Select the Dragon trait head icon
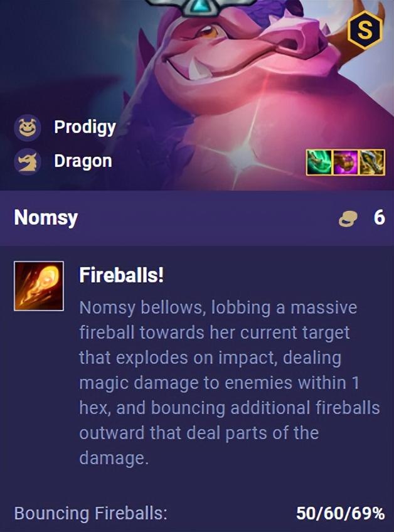 28,161
